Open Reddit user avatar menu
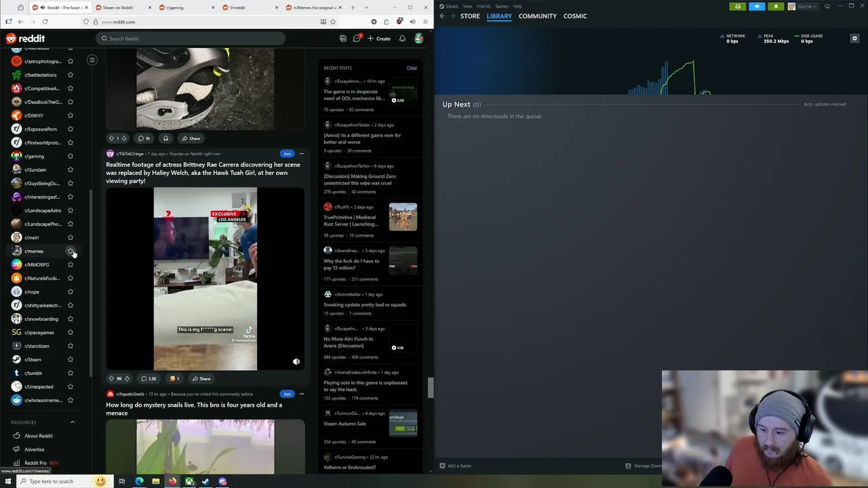This screenshot has width=868, height=488. (419, 39)
